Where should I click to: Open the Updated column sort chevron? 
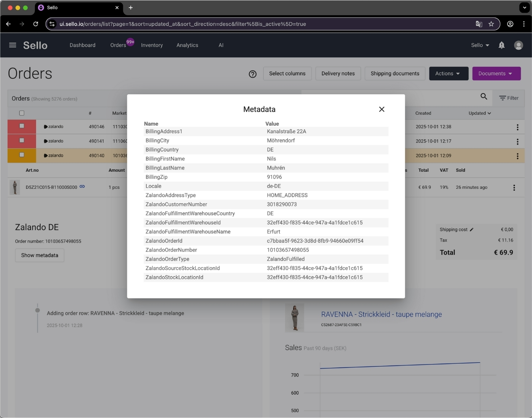tap(489, 113)
